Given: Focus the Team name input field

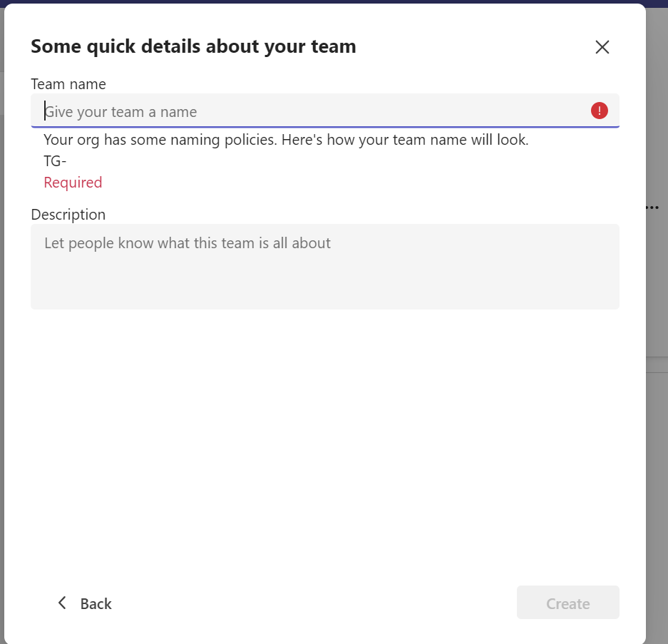Looking at the screenshot, I should pyautogui.click(x=314, y=111).
